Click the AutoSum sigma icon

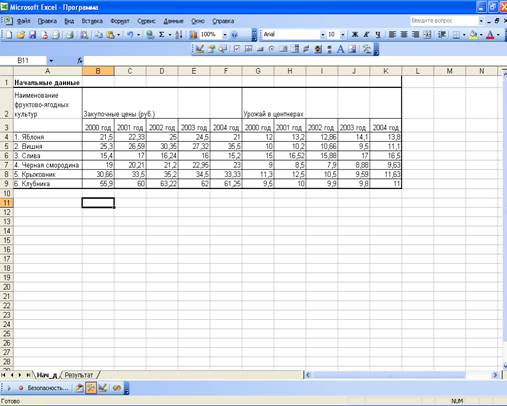162,35
